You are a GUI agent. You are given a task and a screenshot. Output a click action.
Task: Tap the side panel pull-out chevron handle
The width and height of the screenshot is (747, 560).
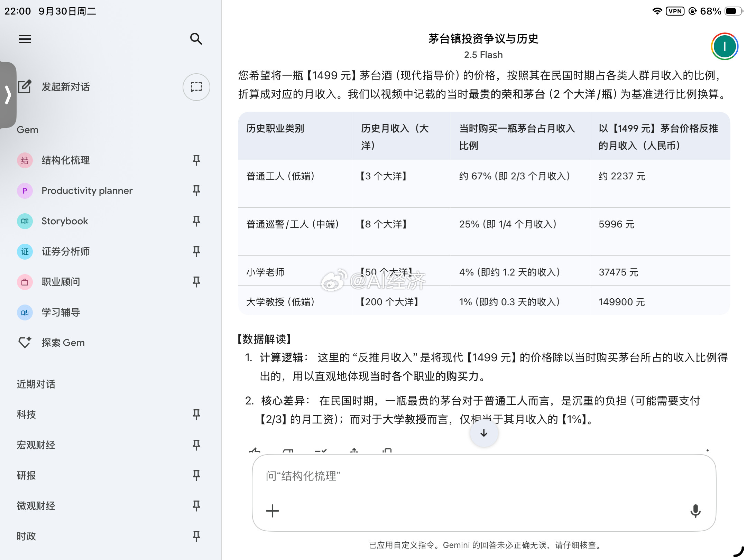(x=8, y=95)
